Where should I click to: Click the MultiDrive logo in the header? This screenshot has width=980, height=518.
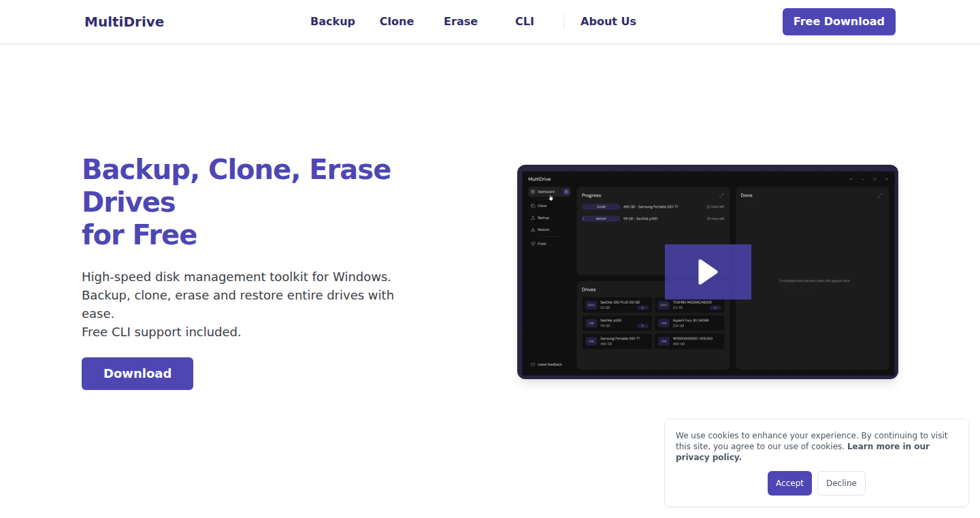pos(125,22)
